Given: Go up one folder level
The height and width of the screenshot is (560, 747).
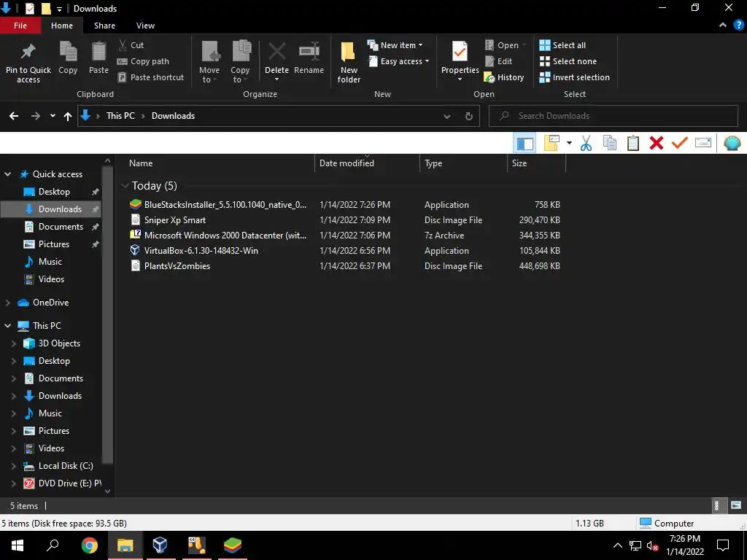Looking at the screenshot, I should pyautogui.click(x=68, y=116).
